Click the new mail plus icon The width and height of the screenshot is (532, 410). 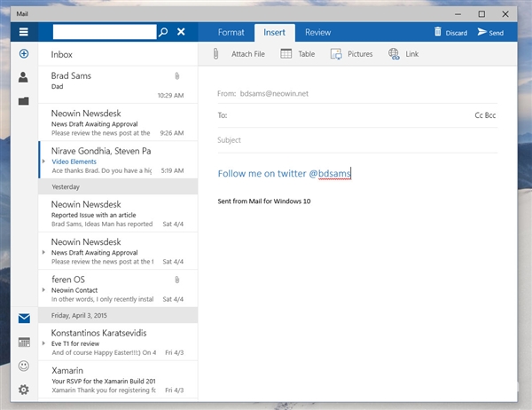point(23,54)
